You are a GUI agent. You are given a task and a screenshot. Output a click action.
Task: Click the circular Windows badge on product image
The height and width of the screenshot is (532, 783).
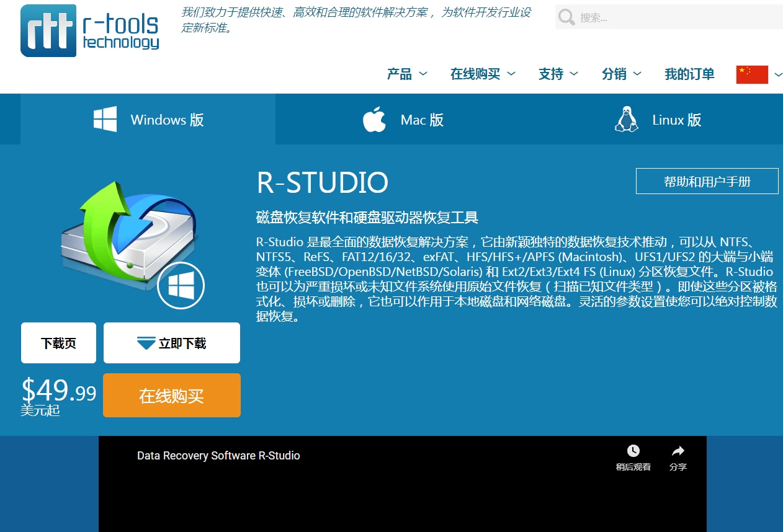(x=181, y=285)
